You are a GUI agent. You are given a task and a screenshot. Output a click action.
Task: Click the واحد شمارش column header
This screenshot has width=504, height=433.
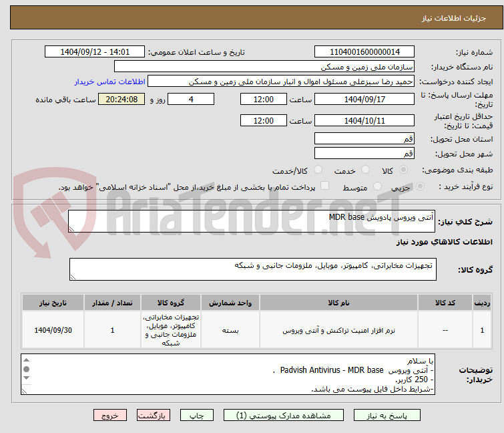click(x=230, y=303)
